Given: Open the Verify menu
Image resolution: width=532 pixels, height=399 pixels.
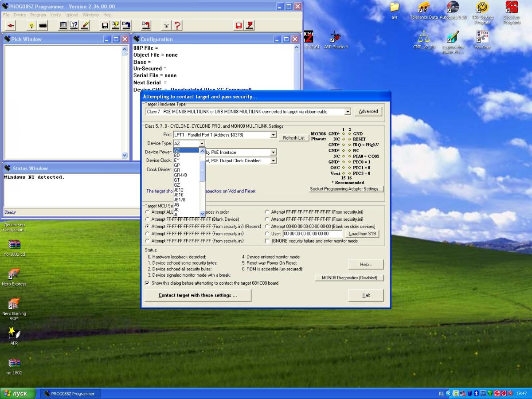Looking at the screenshot, I should click(55, 15).
